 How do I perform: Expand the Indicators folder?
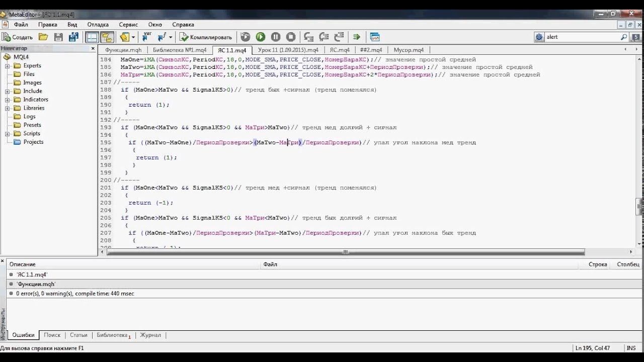(8, 100)
